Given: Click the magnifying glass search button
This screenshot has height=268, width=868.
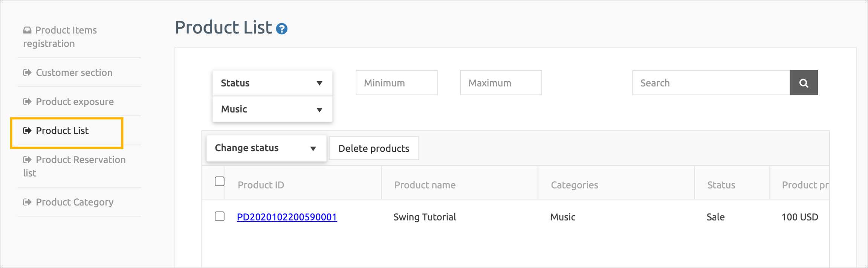Looking at the screenshot, I should tap(803, 83).
